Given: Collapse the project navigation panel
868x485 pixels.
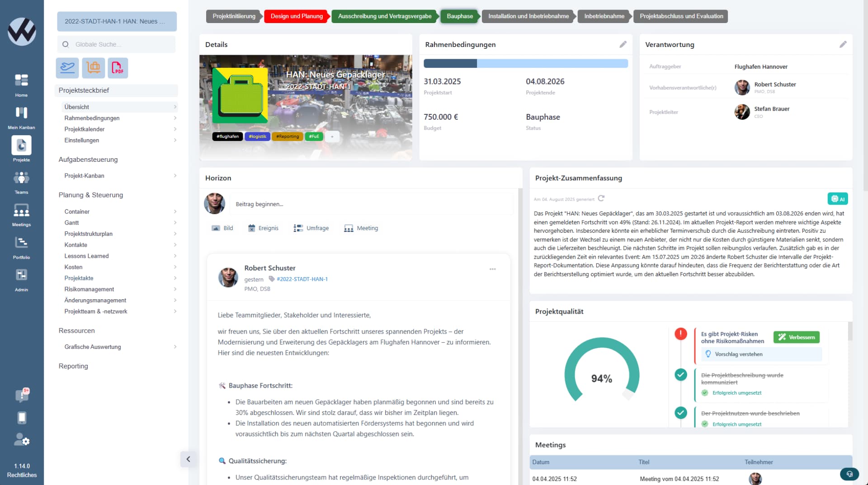Looking at the screenshot, I should point(188,459).
